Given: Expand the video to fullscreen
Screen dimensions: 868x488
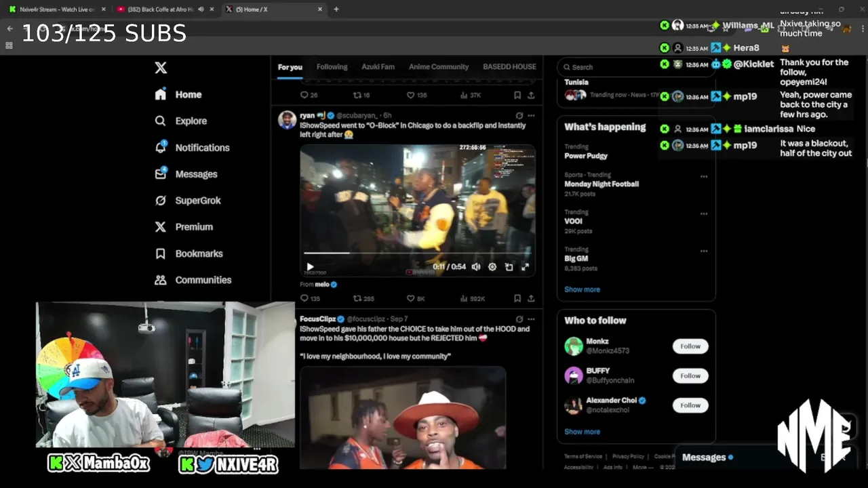Looking at the screenshot, I should (525, 267).
